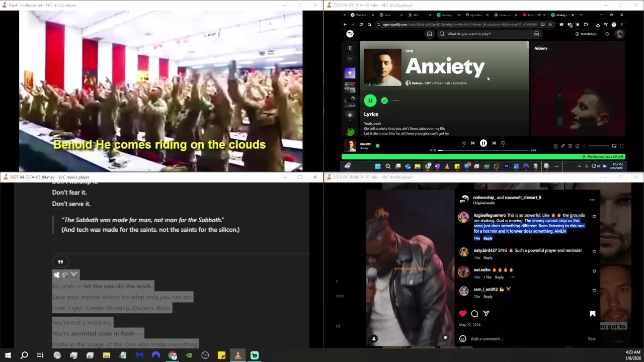Toggle the bookmark save icon on the Instagram post
This screenshot has height=362, width=644.
click(592, 313)
